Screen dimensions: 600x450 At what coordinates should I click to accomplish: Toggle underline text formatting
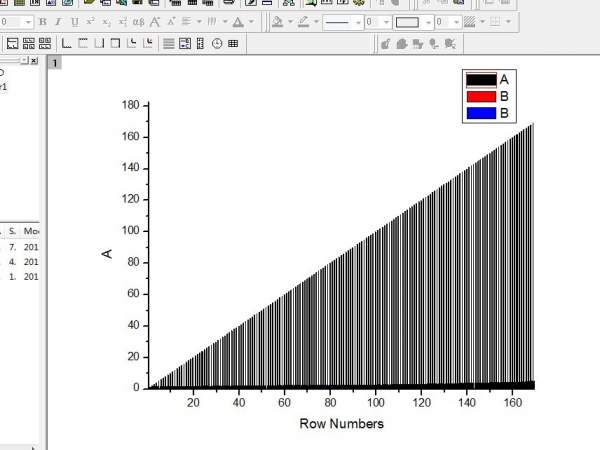tap(75, 22)
